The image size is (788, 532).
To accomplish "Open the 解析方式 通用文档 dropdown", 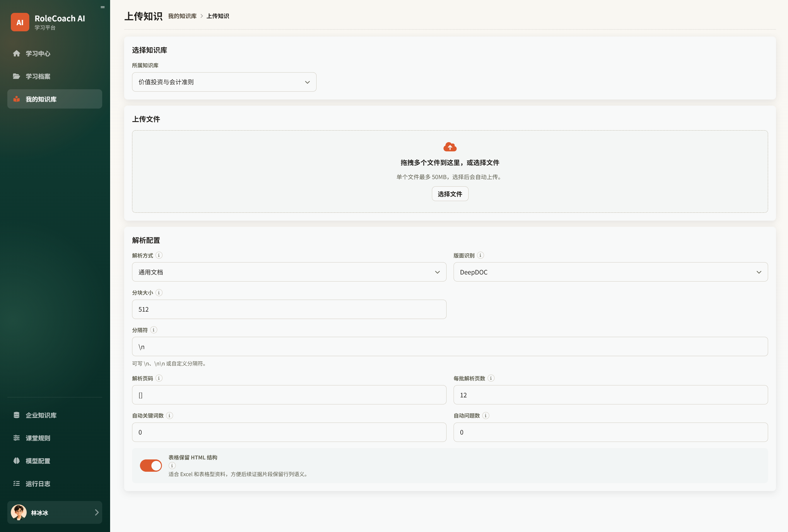I will [x=289, y=272].
